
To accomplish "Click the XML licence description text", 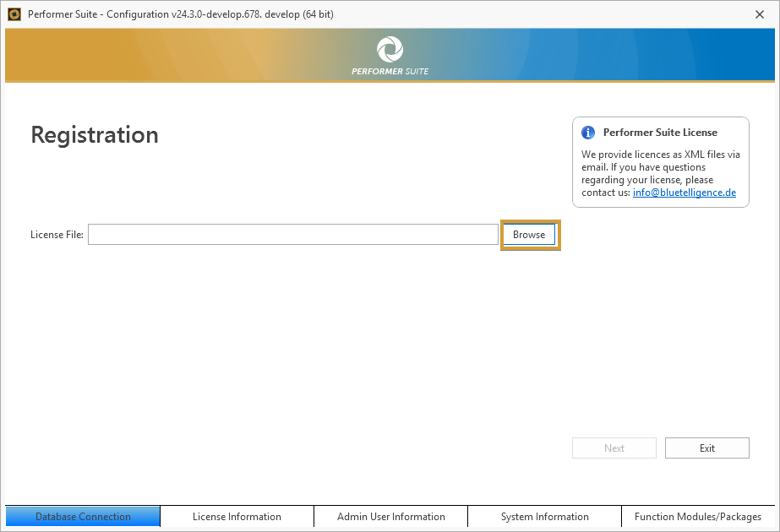I will [x=659, y=167].
